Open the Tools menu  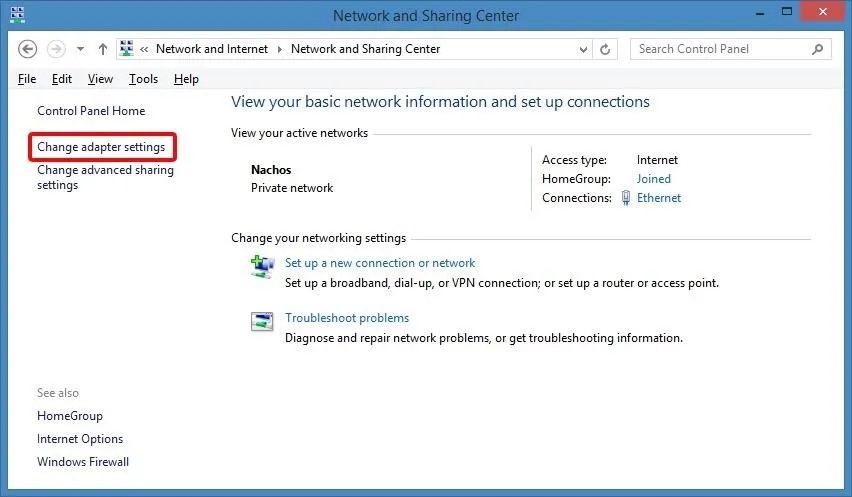tap(143, 79)
